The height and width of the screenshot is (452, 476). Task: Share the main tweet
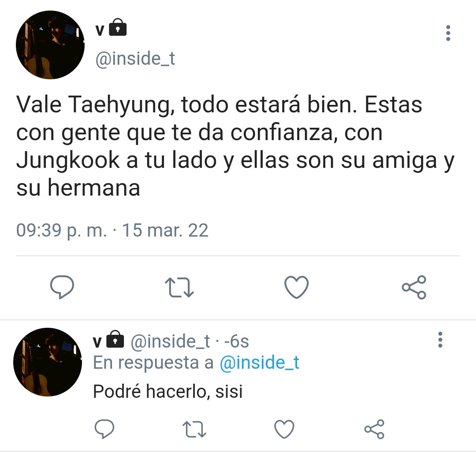click(414, 287)
